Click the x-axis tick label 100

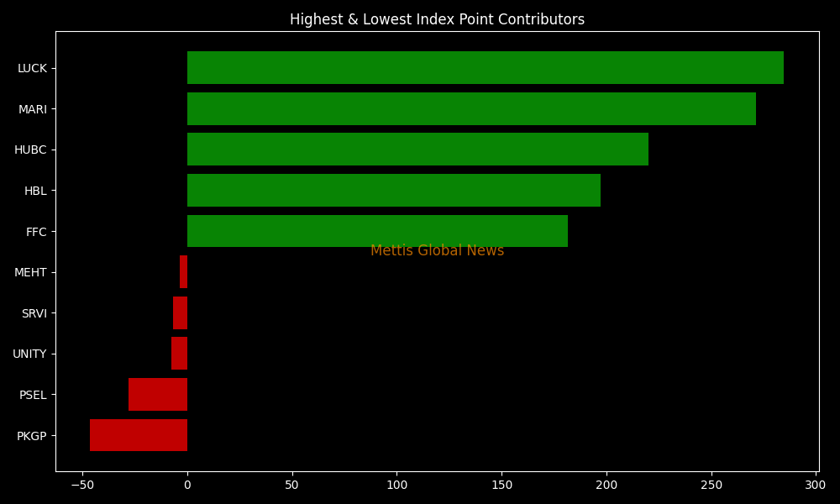coord(397,486)
